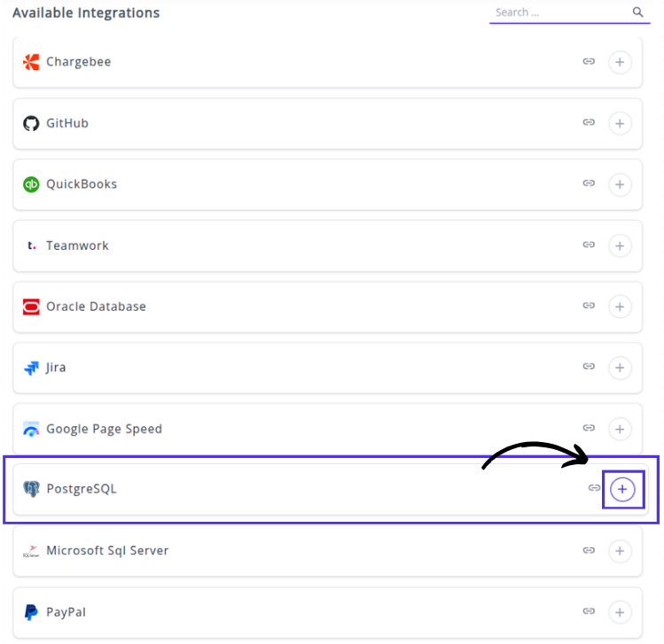This screenshot has width=664, height=644.
Task: Add the Chargebee integration with plus icon
Action: click(620, 62)
